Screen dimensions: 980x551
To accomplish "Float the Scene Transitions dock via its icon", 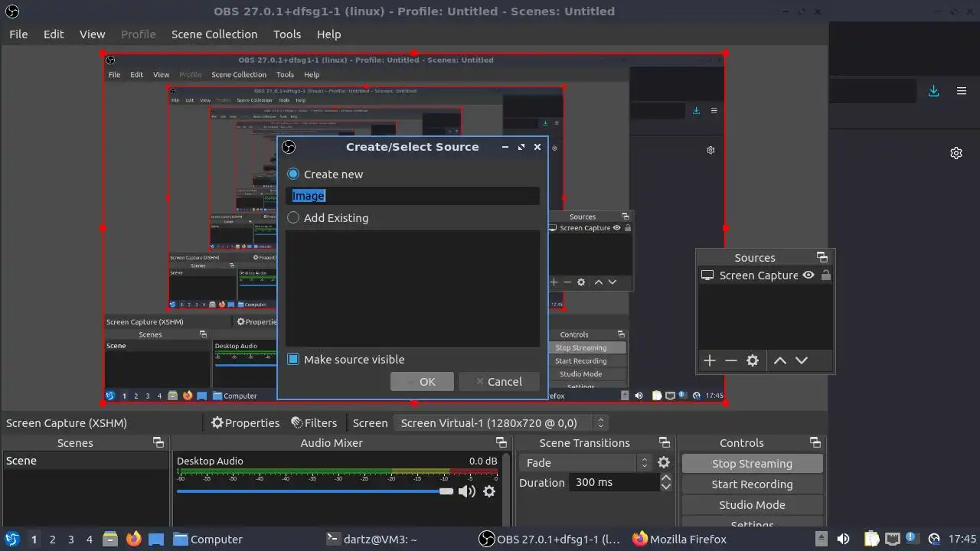I will click(665, 442).
